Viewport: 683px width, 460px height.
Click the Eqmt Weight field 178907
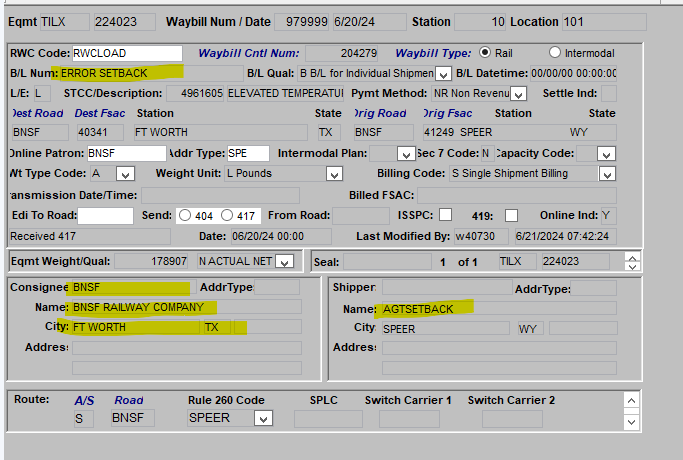(151, 262)
